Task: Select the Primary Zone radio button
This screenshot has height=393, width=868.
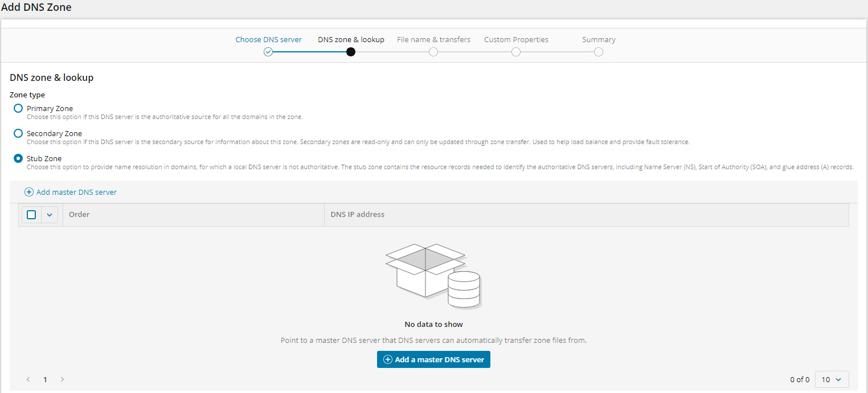Action: (x=18, y=108)
